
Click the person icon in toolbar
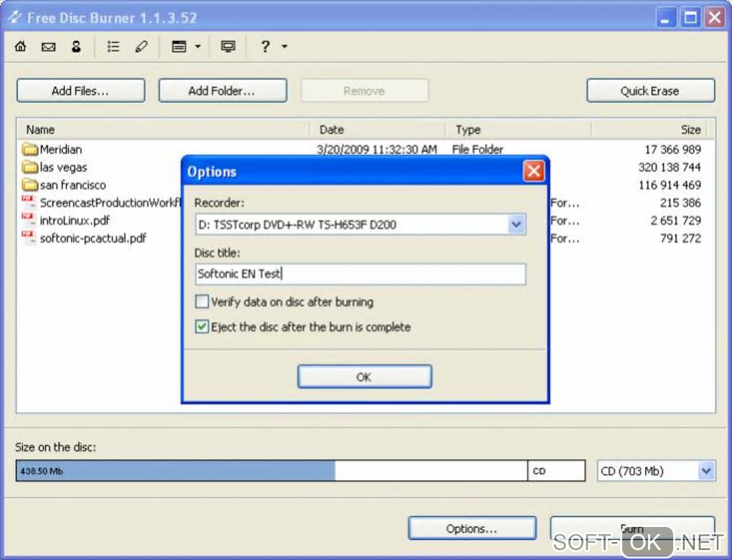click(76, 46)
